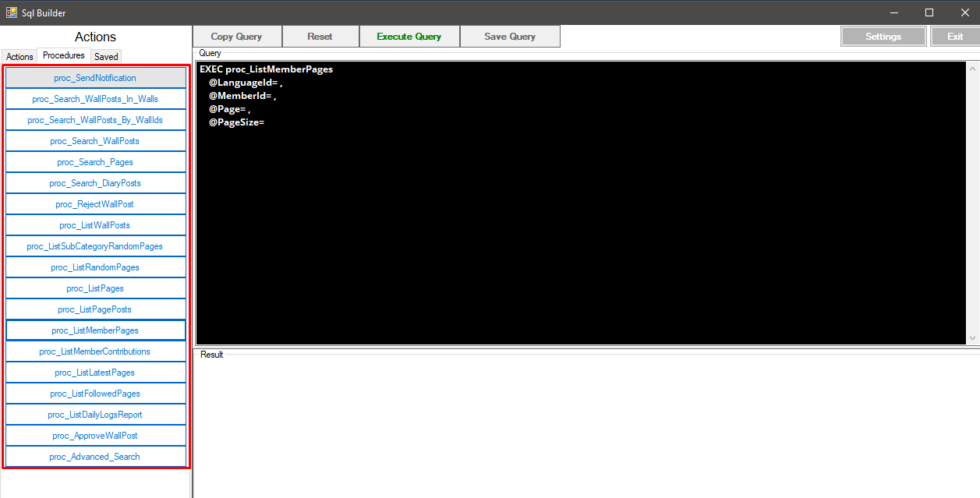This screenshot has width=980, height=498.
Task: Open proc_ListDailyLogsReport
Action: coord(95,414)
